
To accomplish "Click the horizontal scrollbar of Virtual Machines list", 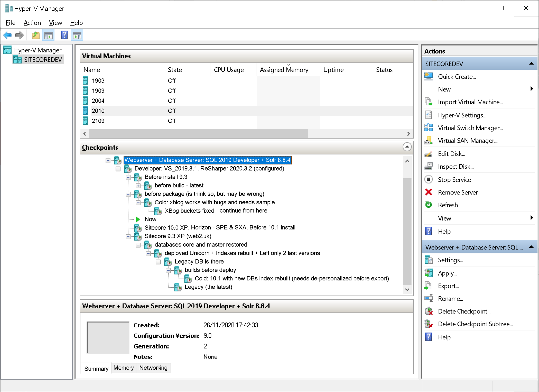I will [198, 134].
